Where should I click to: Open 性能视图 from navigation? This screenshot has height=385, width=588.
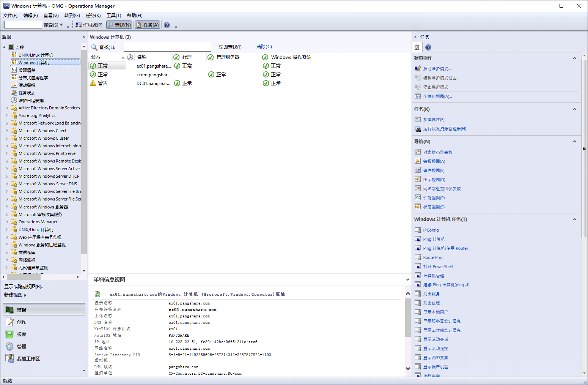point(434,197)
